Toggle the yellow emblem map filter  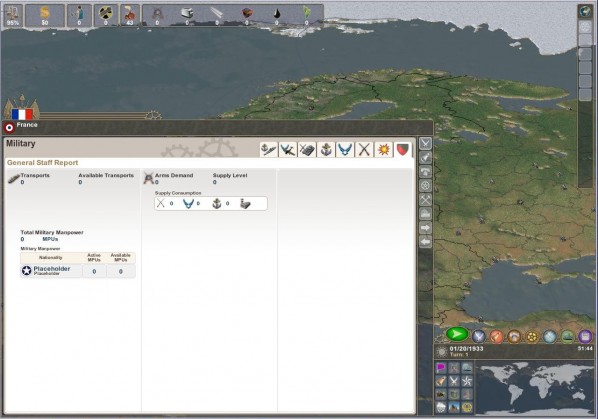(x=467, y=407)
